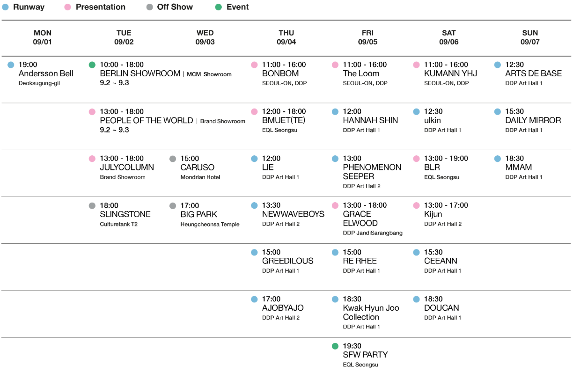Click the blue dot beside DOUCAN
588x372 pixels.
[x=416, y=299]
